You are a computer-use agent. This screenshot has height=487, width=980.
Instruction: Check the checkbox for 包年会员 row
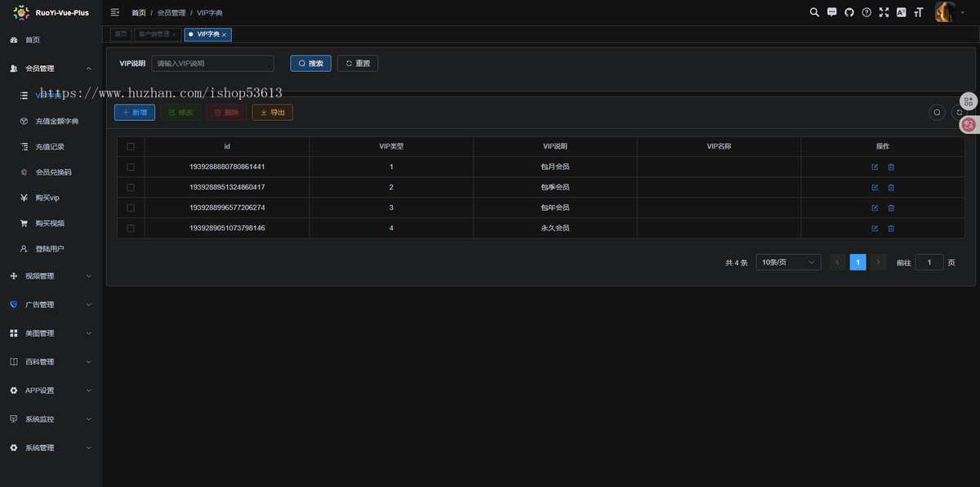click(131, 208)
